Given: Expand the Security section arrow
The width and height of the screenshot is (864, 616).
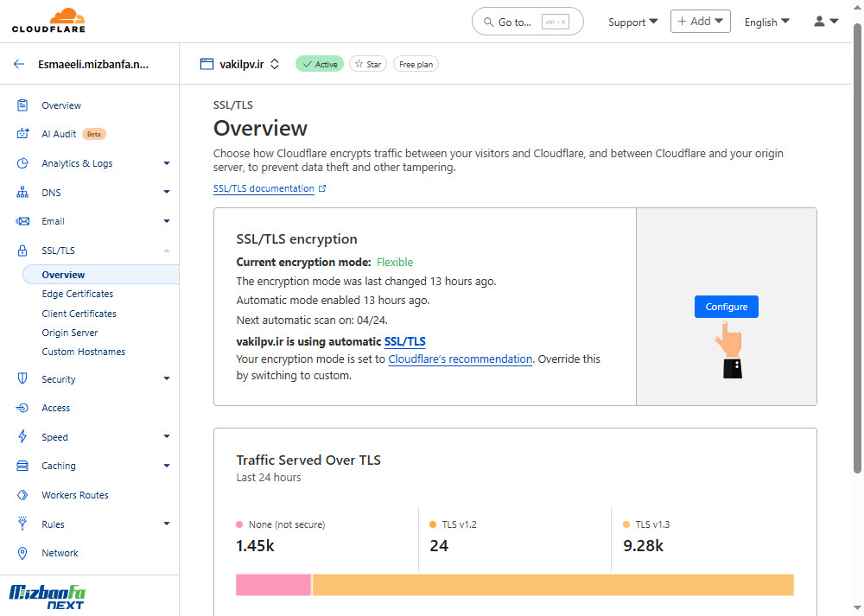Looking at the screenshot, I should (167, 378).
